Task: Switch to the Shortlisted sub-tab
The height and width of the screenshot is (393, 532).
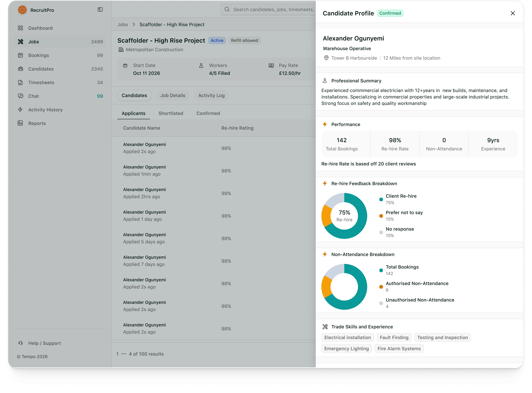Action: click(x=171, y=113)
